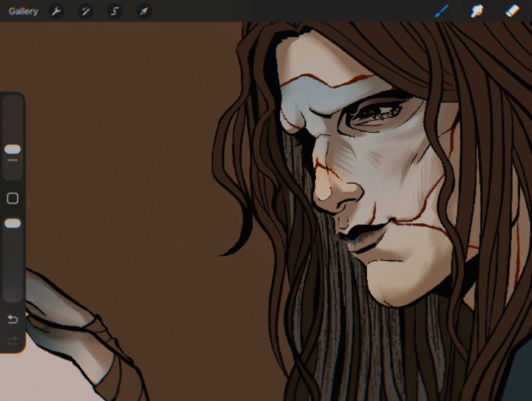532x401 pixels.
Task: Tap the square Modify button in sidebar
Action: [13, 198]
